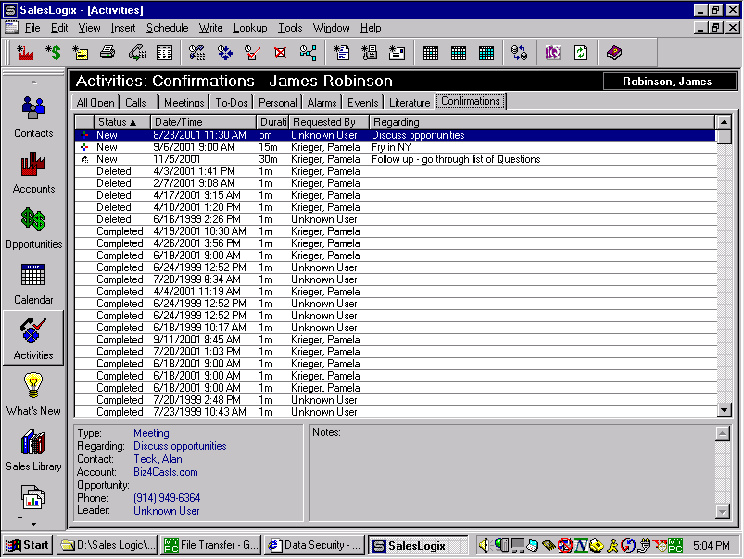Switch to the Literature tab
The width and height of the screenshot is (744, 559).
(409, 103)
